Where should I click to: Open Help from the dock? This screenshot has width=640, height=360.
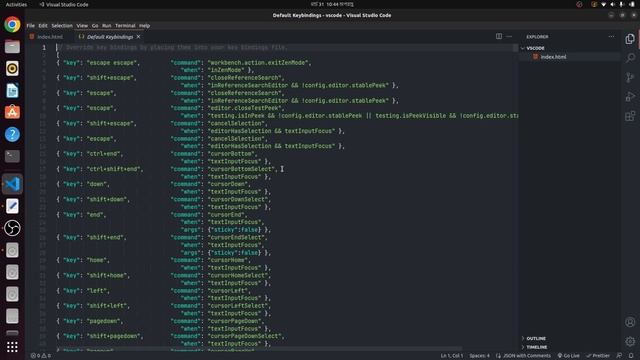click(12, 134)
